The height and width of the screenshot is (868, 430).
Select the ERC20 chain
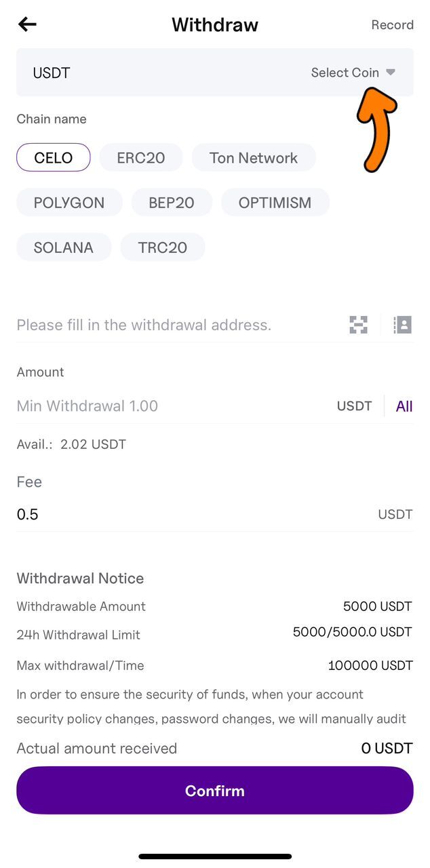pos(140,157)
